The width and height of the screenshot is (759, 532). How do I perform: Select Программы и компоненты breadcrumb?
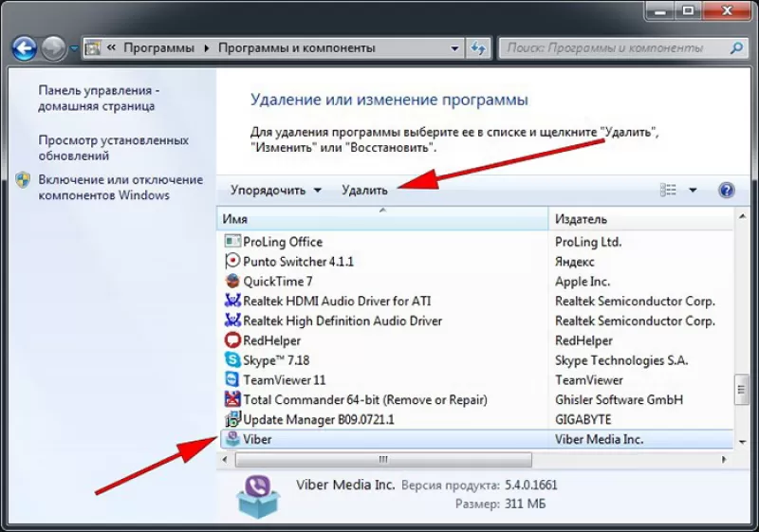[x=297, y=47]
